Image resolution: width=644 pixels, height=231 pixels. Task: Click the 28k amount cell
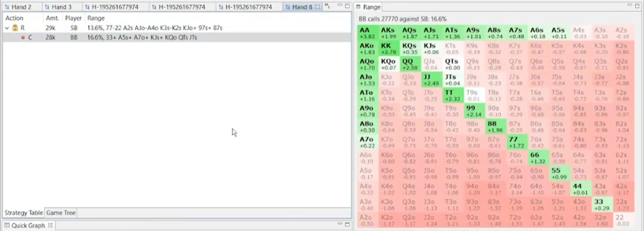click(50, 37)
